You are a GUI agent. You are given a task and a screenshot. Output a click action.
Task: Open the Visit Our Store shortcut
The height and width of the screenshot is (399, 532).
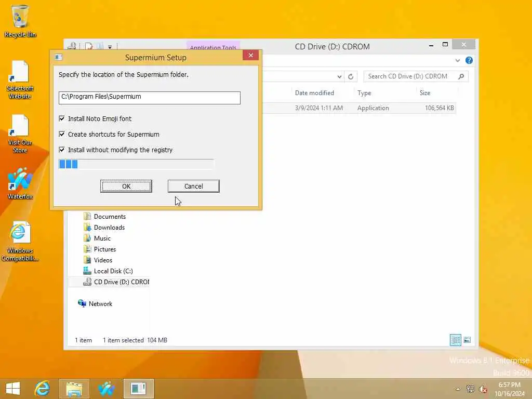tap(20, 134)
